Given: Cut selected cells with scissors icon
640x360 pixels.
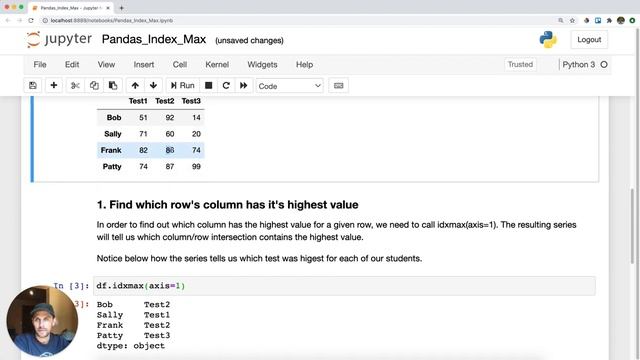Looking at the screenshot, I should pos(75,85).
